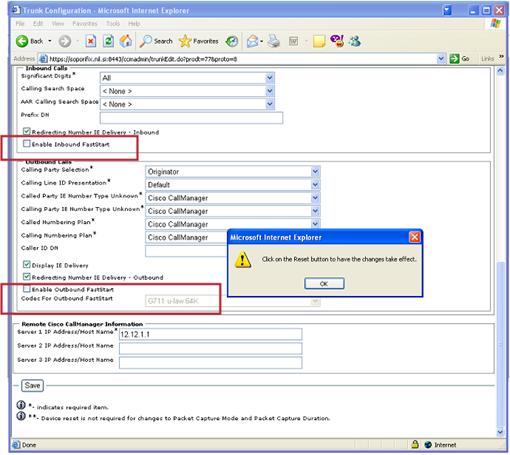
Task: Click the Links toolbar label
Action: (x=487, y=59)
